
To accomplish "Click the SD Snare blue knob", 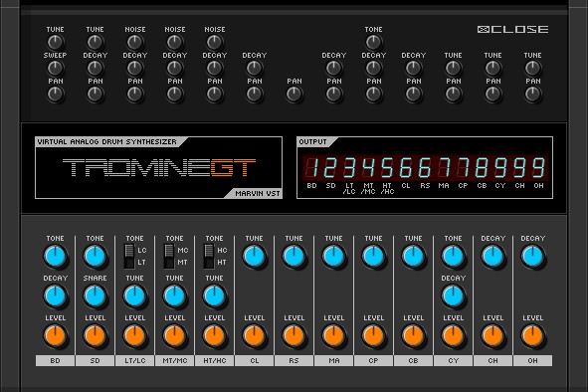I will click(x=95, y=296).
